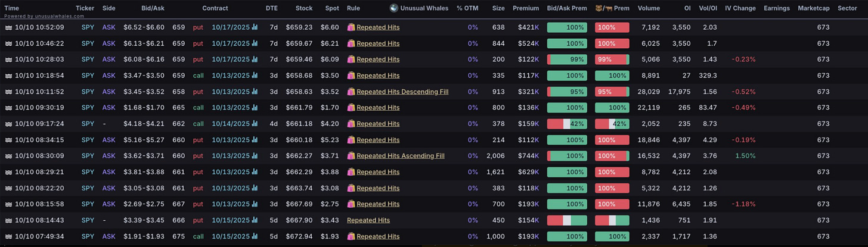Click the 83.47 Vol/OI value

708,108
